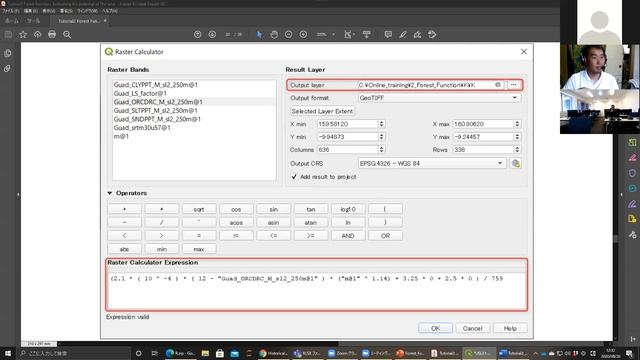Open the page thumbnails panel icon
This screenshot has height=360, width=640.
pyautogui.click(x=7, y=53)
